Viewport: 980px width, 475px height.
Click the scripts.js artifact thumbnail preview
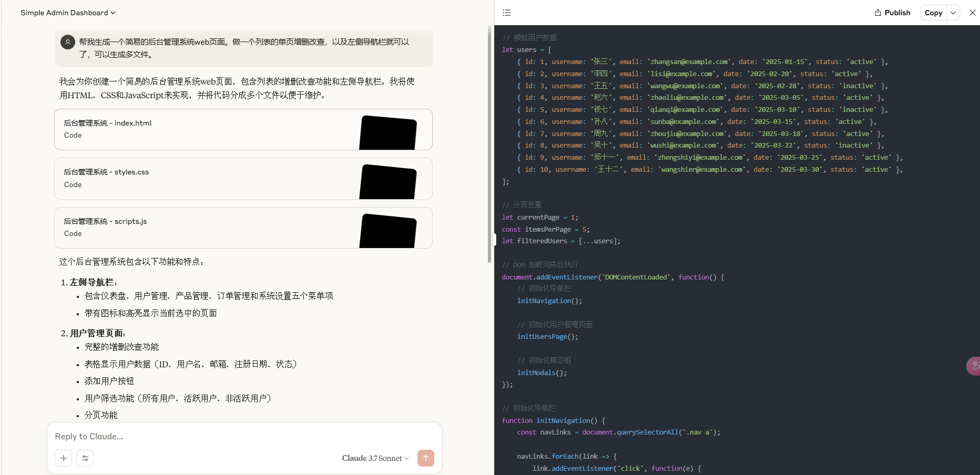coord(388,231)
